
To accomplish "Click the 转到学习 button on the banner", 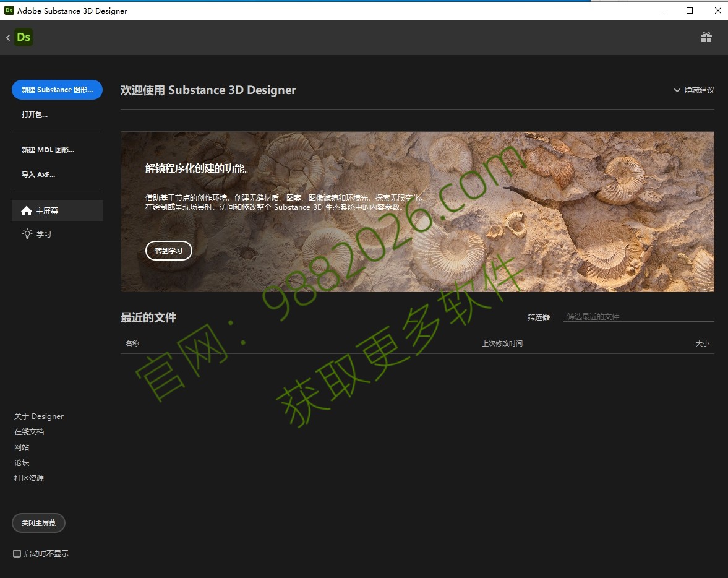I will 168,251.
